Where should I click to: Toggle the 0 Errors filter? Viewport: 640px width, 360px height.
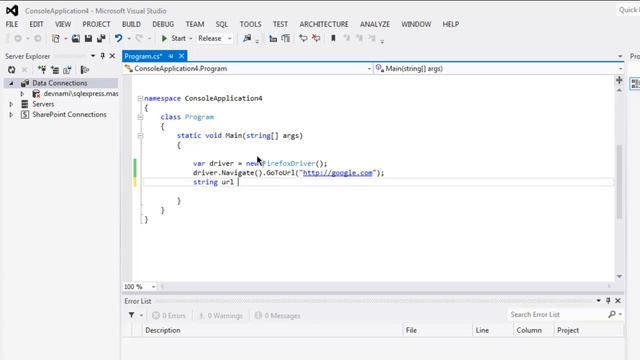click(x=169, y=316)
